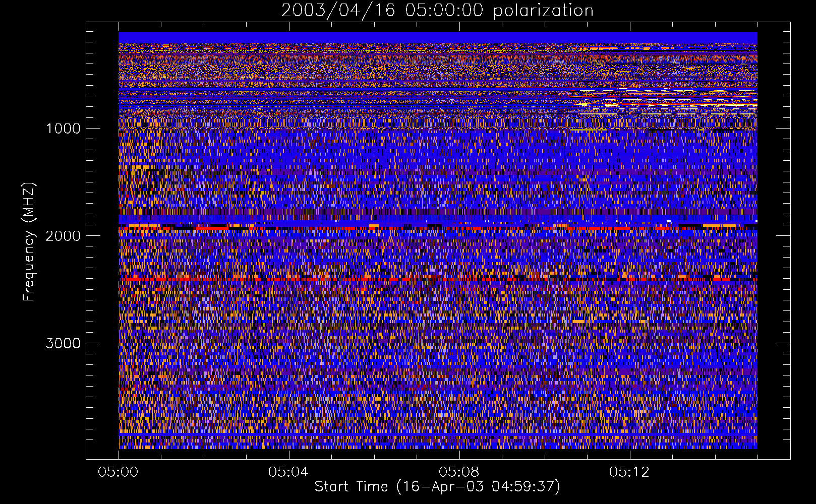Click the solid blue band at top of spectrogram
Image resolution: width=816 pixels, height=504 pixels.
(x=438, y=38)
